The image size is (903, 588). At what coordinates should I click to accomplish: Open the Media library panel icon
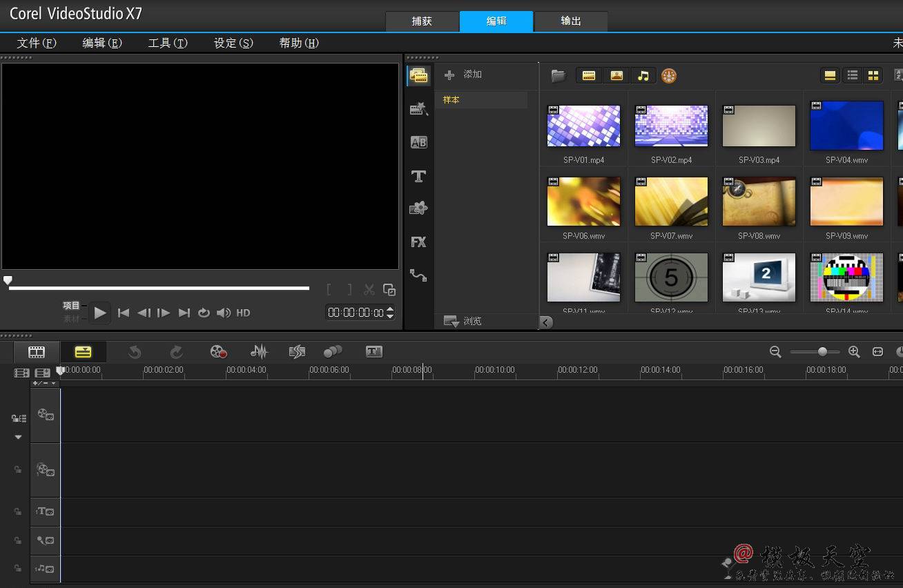tap(419, 76)
